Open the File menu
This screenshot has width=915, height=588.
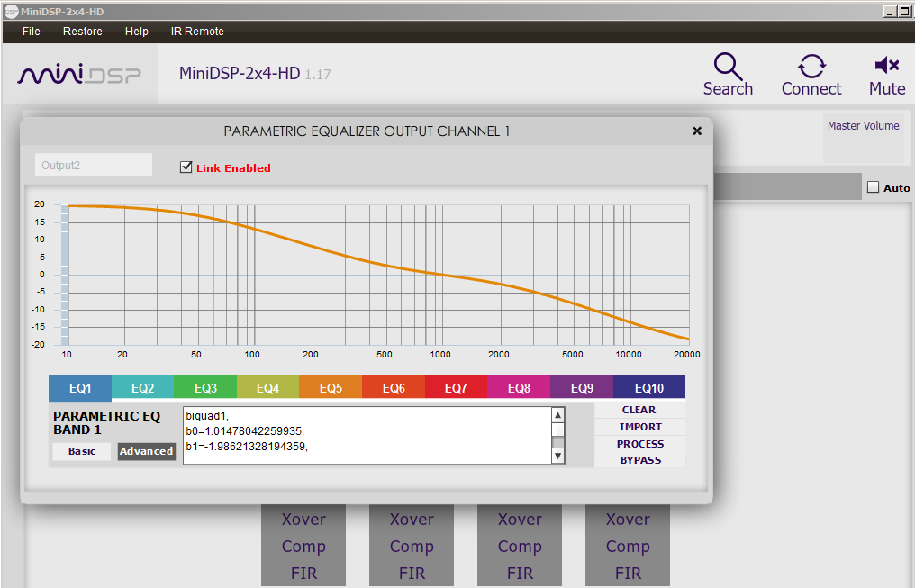(x=31, y=32)
